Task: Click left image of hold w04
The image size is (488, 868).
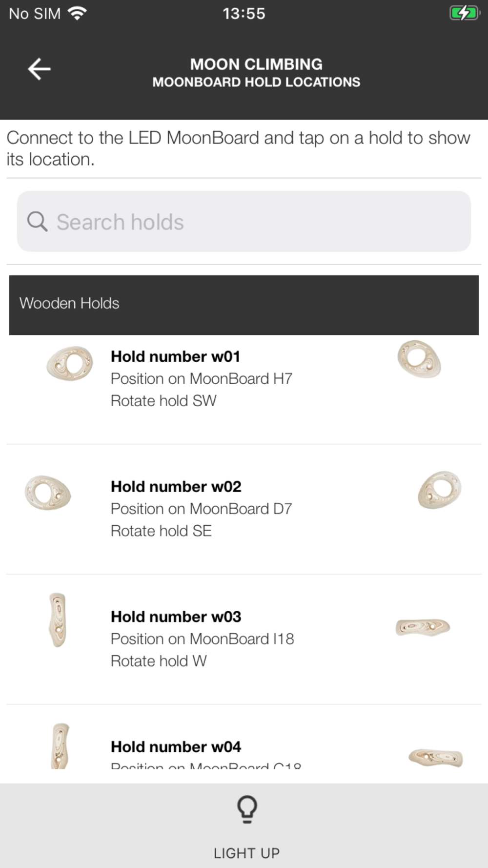Action: pos(60,746)
